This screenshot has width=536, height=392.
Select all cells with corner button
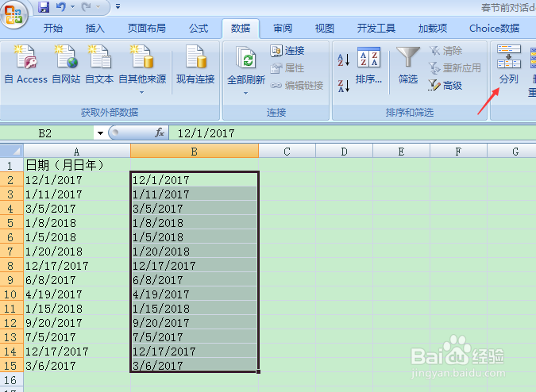[x=12, y=151]
